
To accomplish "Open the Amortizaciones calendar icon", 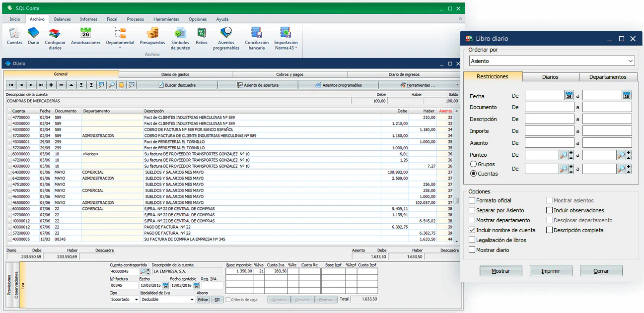I will pos(85,36).
